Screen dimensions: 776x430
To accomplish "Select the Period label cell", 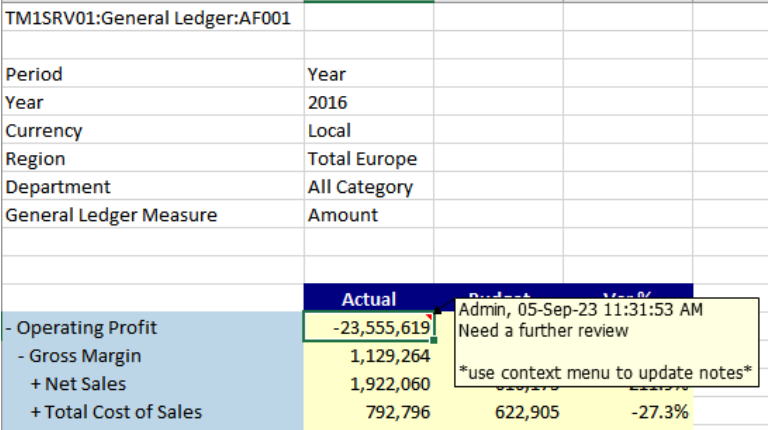I will pos(153,74).
